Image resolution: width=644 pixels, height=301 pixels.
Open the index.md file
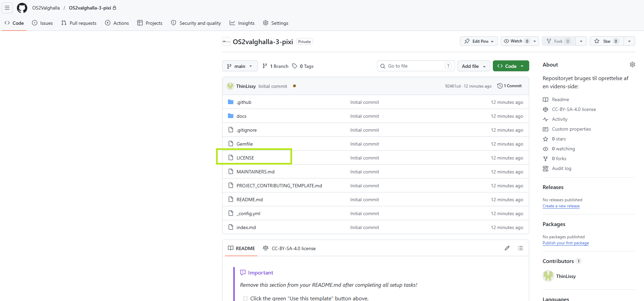[x=246, y=227]
